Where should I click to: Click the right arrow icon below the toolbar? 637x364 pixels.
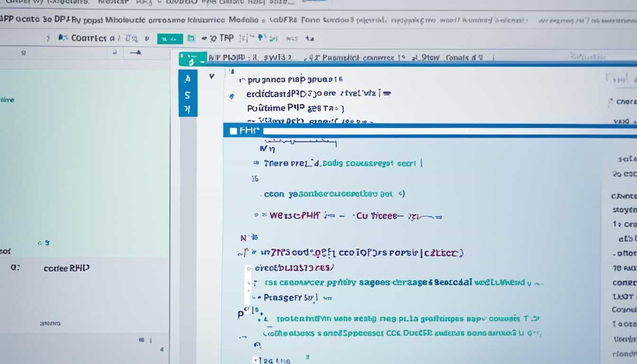[135, 54]
